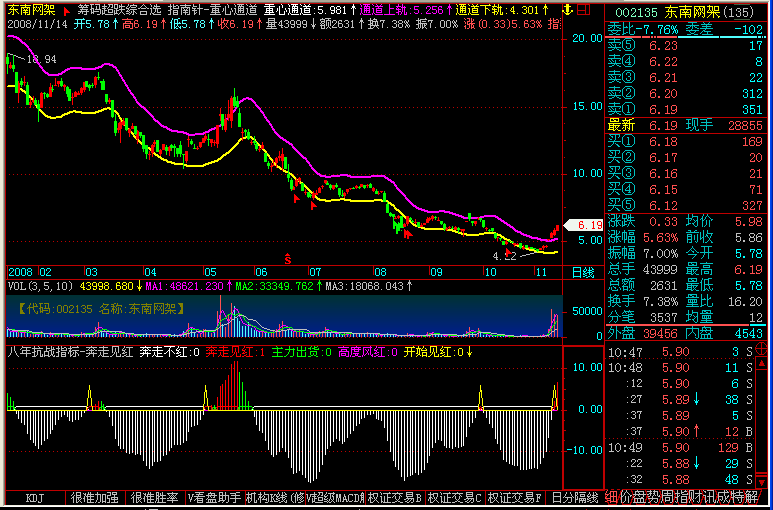Select 机构K线 indicator tab
This screenshot has width=773, height=510.
pyautogui.click(x=275, y=497)
